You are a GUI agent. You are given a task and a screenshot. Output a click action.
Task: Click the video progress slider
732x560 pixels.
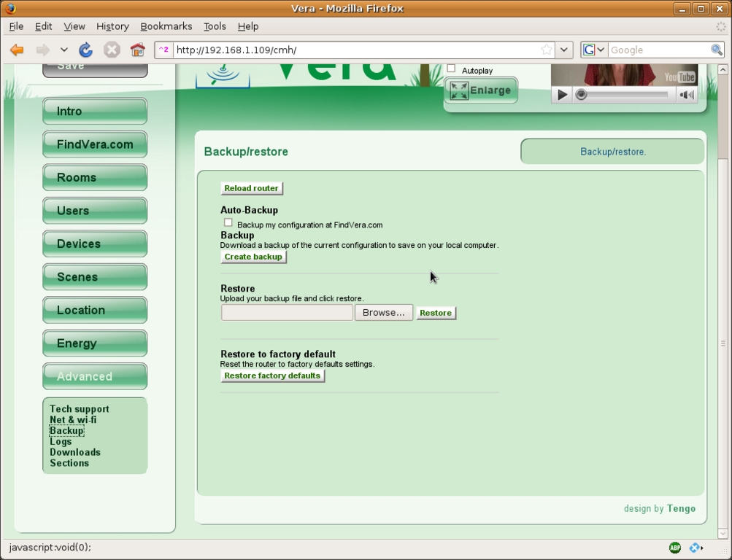point(624,95)
